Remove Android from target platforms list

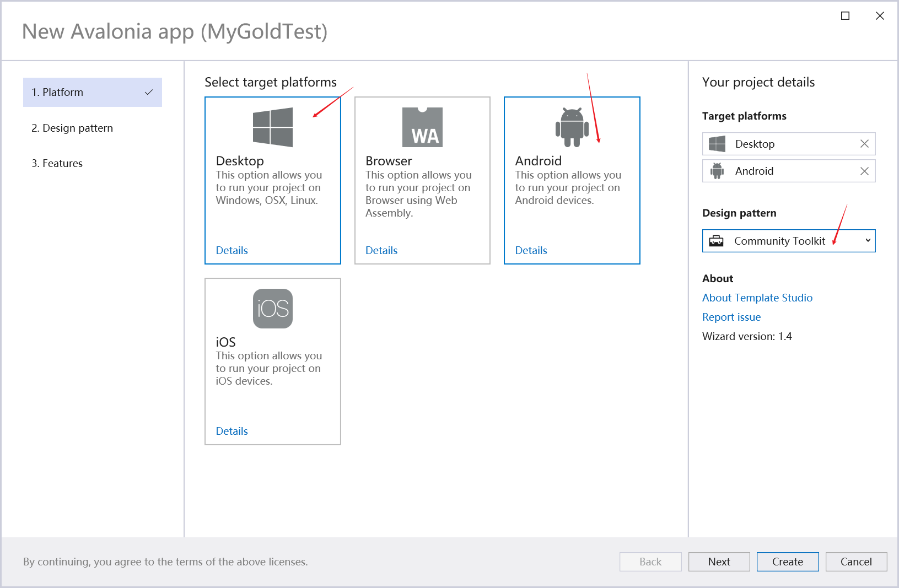tap(864, 171)
